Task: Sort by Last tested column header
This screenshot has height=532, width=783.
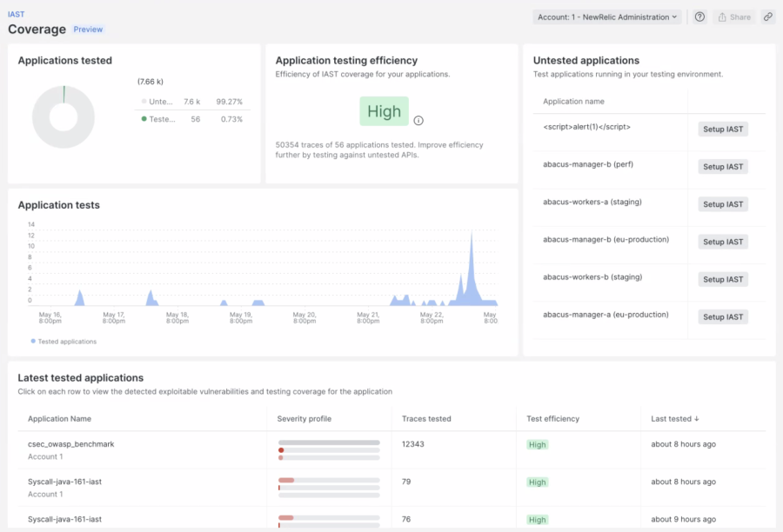Action: tap(674, 419)
